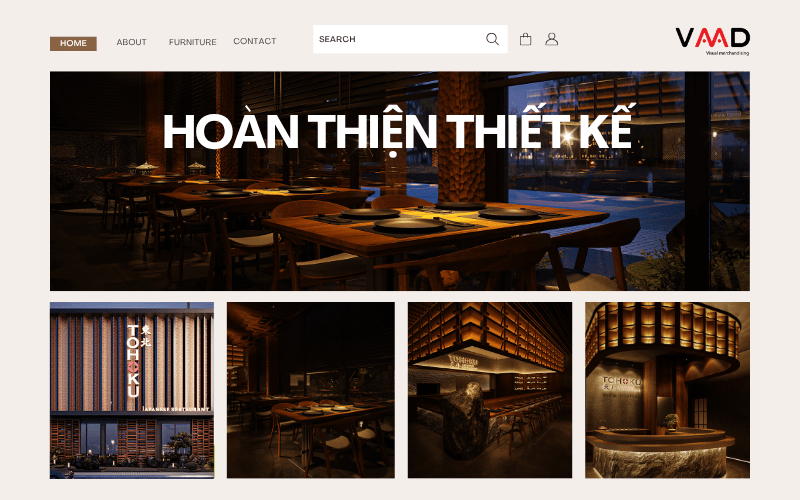Select the HOME nav item
800x500 pixels.
[x=73, y=43]
